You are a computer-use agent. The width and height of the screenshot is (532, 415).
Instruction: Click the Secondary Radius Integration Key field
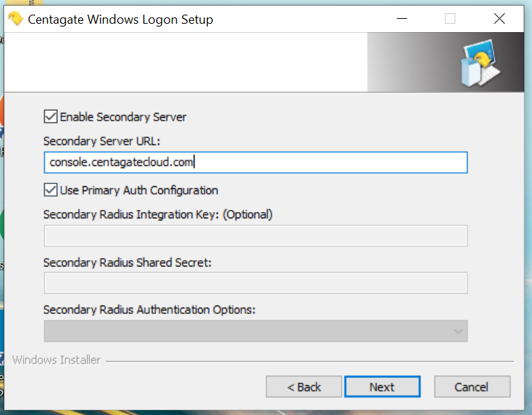coord(255,236)
